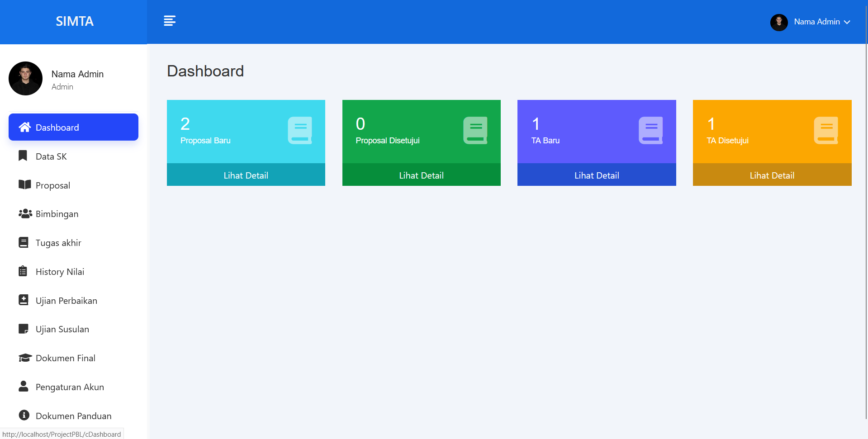Open Lihat Detail for TA Baru
The width and height of the screenshot is (868, 439).
(597, 175)
